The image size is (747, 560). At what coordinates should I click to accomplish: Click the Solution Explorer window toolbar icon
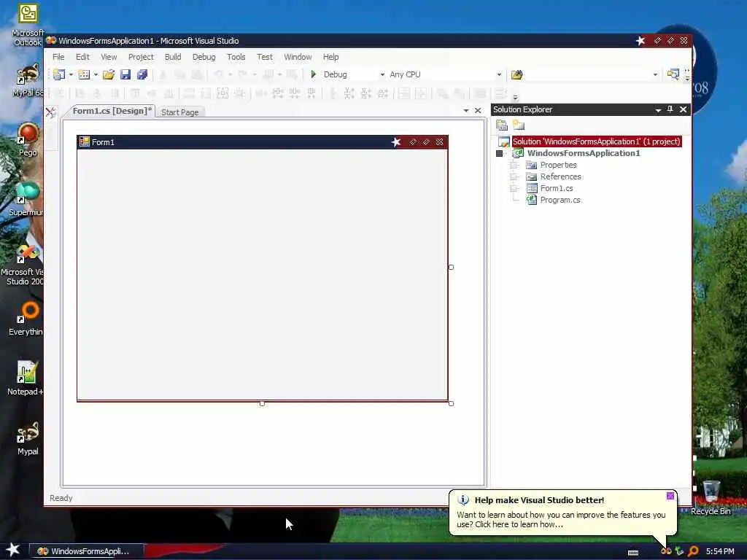(x=673, y=74)
